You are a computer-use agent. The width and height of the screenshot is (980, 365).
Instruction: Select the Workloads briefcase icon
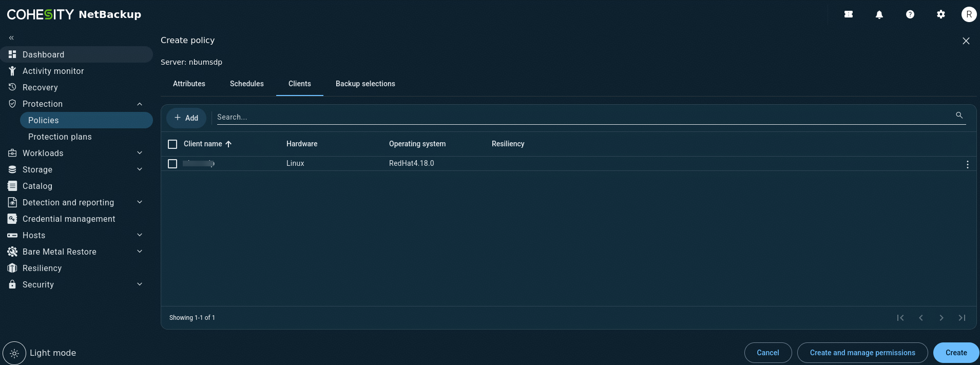click(12, 153)
